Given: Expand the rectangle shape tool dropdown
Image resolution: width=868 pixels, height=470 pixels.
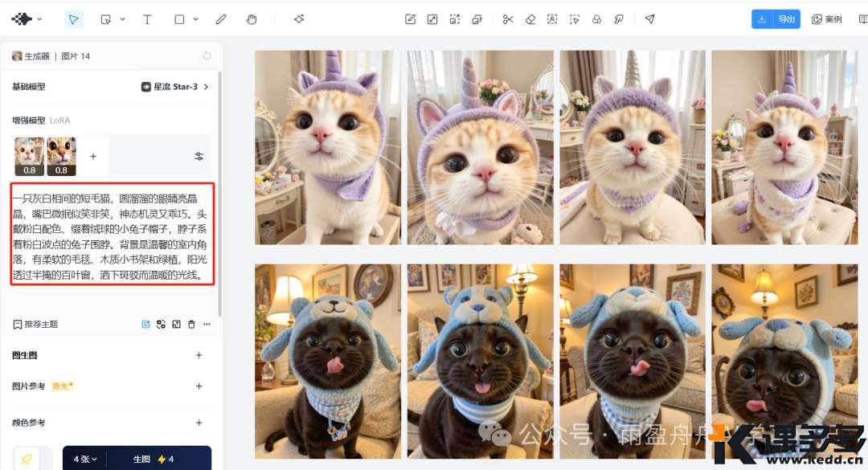Looking at the screenshot, I should click(x=195, y=19).
